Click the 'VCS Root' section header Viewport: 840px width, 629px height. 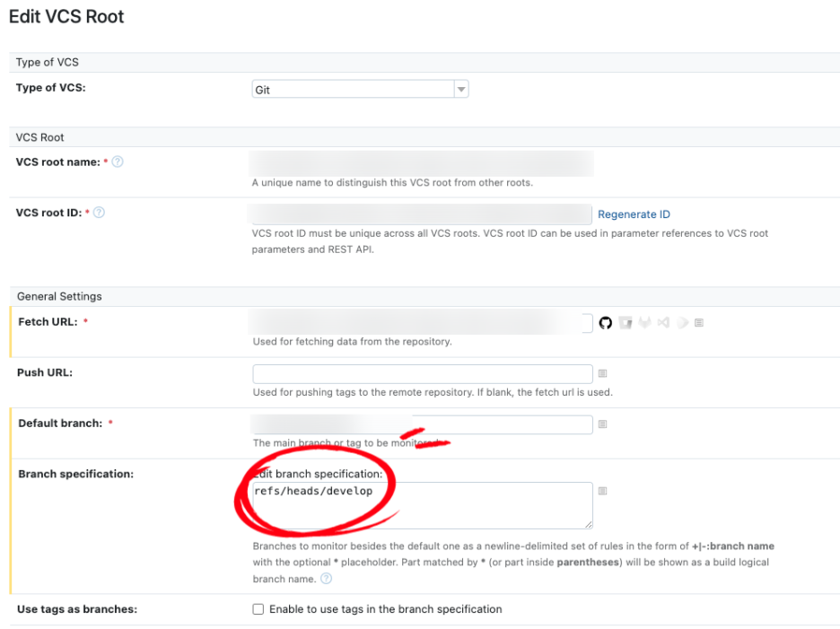point(39,137)
